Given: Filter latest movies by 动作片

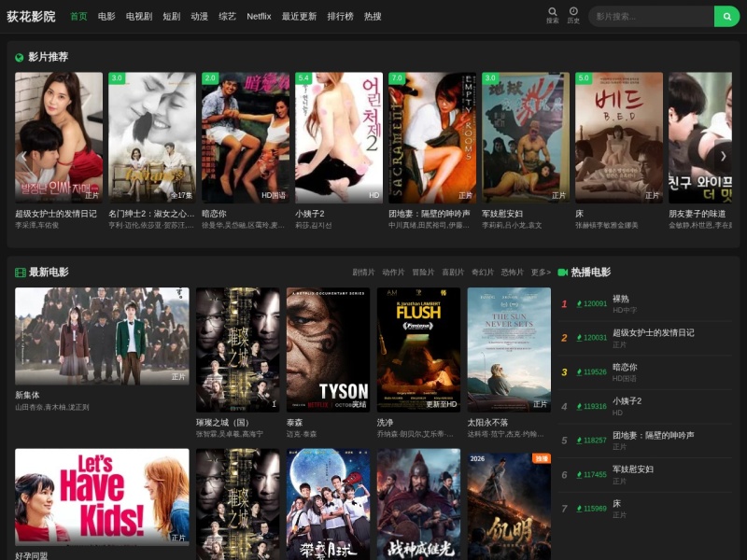Looking at the screenshot, I should [x=393, y=273].
